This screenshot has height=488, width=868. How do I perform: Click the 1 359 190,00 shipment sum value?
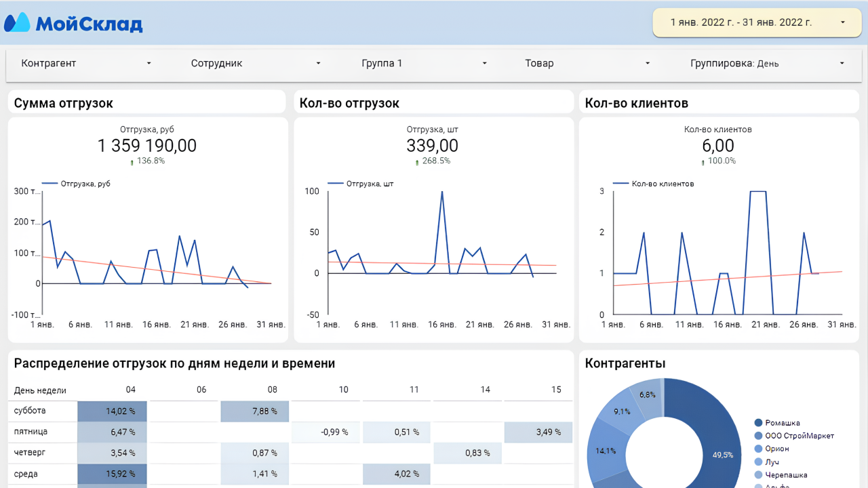147,146
